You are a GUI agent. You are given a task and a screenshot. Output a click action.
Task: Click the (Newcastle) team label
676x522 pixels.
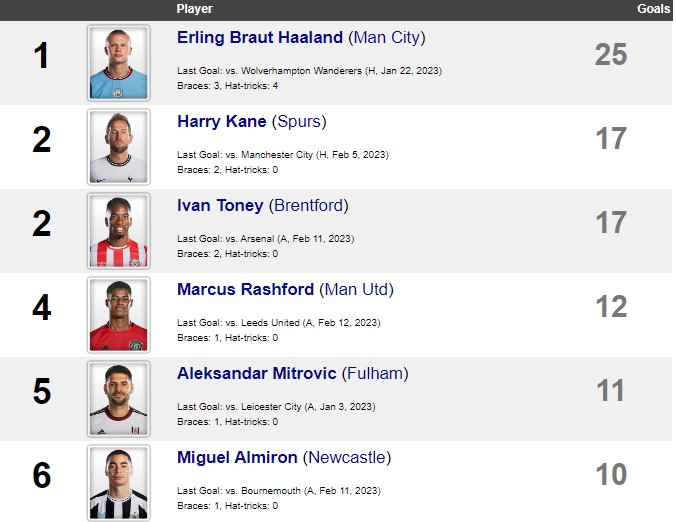coord(347,458)
